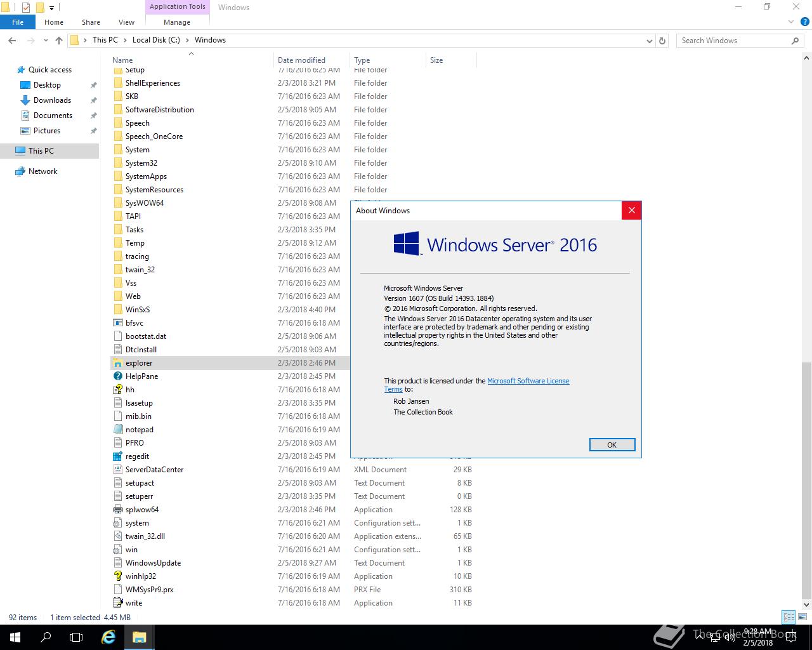Screen dimensions: 812x650
Task: Click the hh help file icon
Action: point(117,390)
